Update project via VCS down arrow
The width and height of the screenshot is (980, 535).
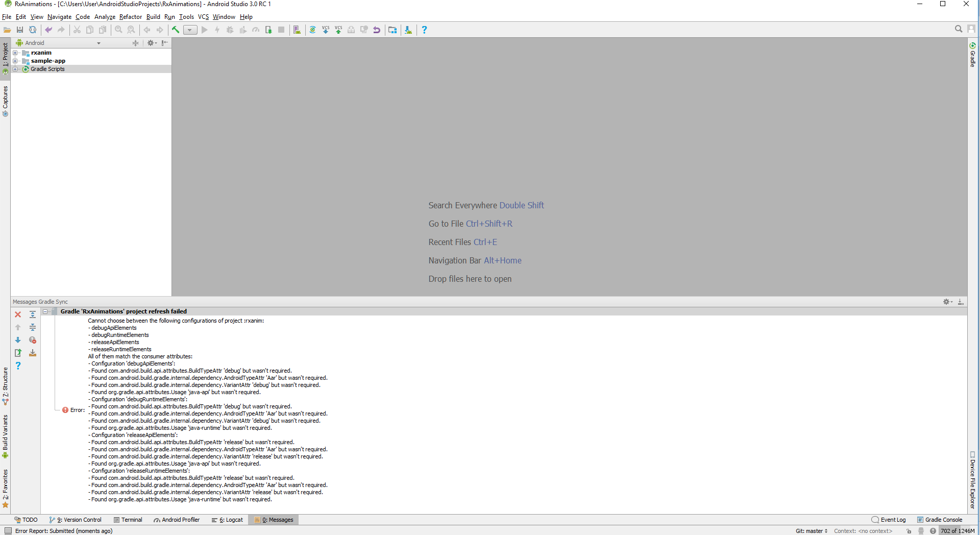pyautogui.click(x=326, y=30)
